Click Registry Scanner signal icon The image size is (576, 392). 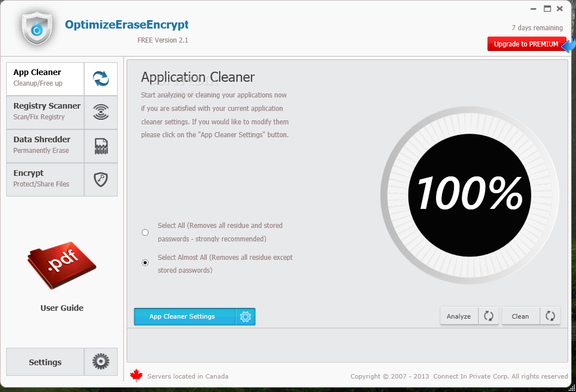(x=101, y=112)
